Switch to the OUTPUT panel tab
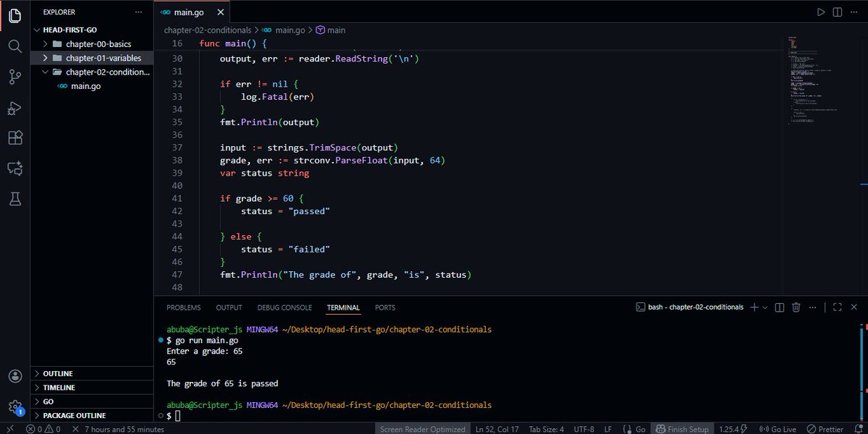This screenshot has height=434, width=868. tap(229, 307)
